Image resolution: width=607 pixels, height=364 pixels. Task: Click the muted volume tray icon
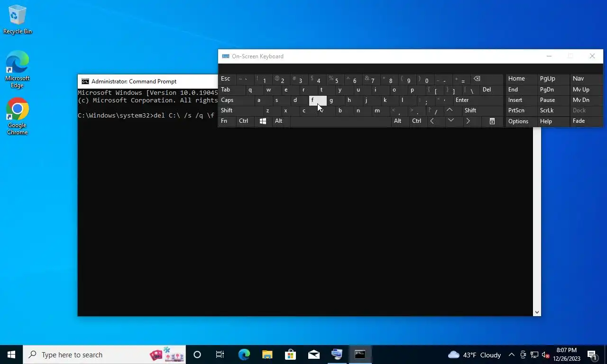click(x=545, y=355)
